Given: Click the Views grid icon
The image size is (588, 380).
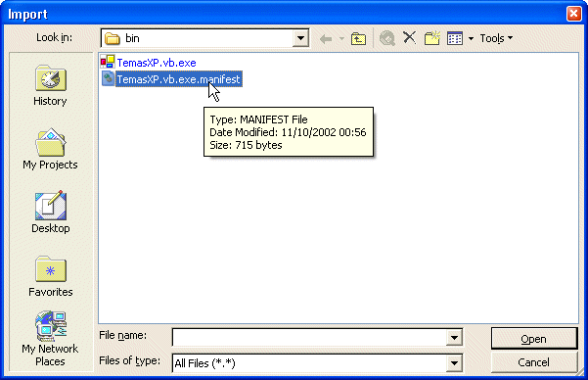Looking at the screenshot, I should tap(455, 38).
